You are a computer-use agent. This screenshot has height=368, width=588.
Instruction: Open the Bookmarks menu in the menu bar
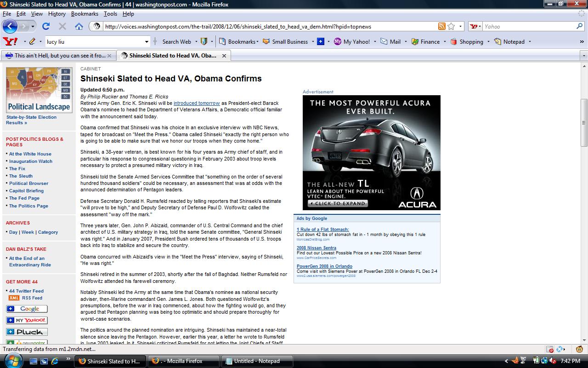(85, 14)
